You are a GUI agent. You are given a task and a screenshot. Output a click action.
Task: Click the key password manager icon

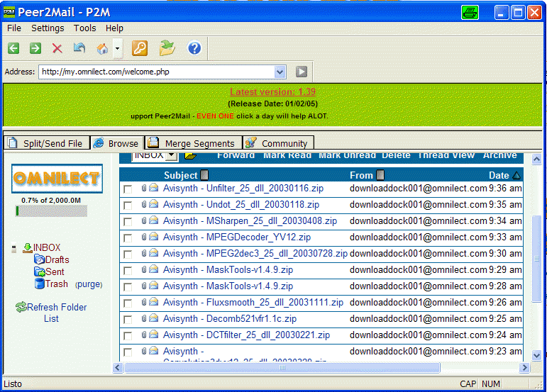140,48
